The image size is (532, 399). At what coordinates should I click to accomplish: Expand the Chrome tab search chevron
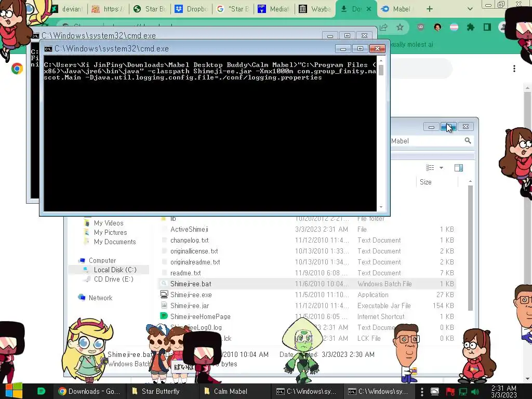[470, 9]
